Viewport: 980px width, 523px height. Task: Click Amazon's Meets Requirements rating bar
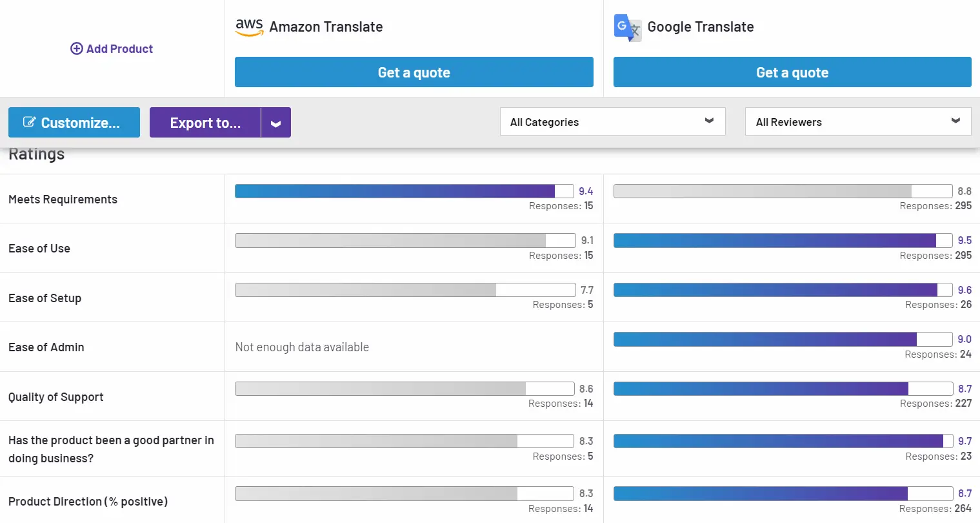point(404,191)
